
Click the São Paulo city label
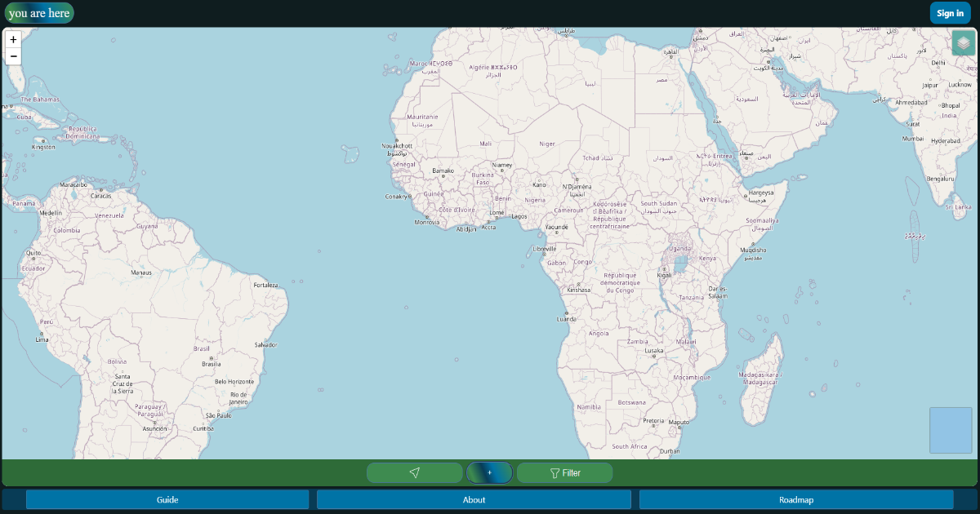219,415
